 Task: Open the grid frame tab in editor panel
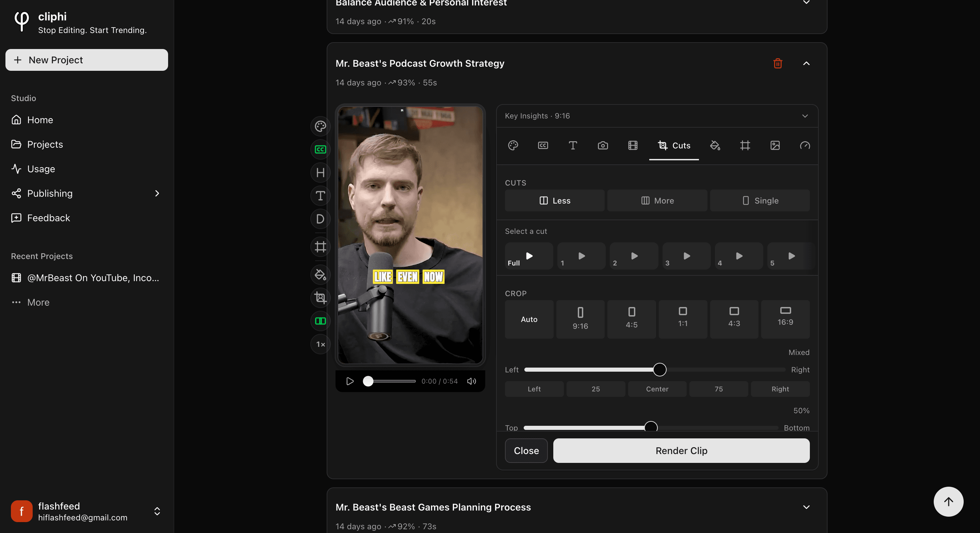pyautogui.click(x=745, y=145)
